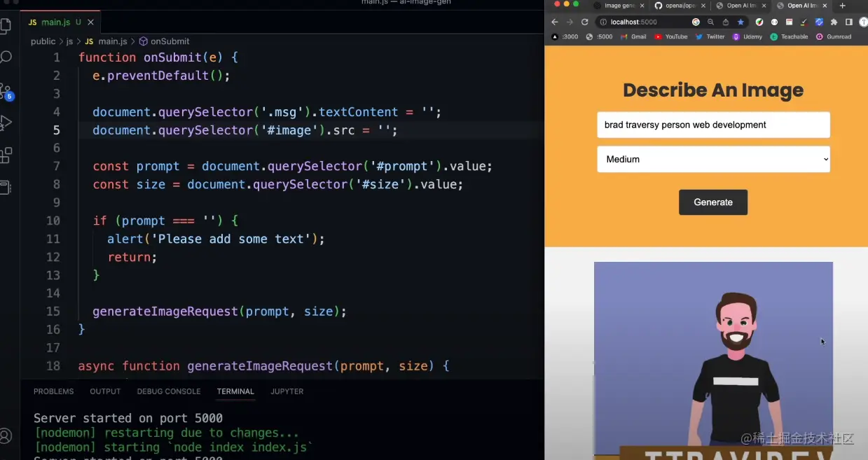Click Google icon in address bar
This screenshot has height=460, width=868.
696,22
